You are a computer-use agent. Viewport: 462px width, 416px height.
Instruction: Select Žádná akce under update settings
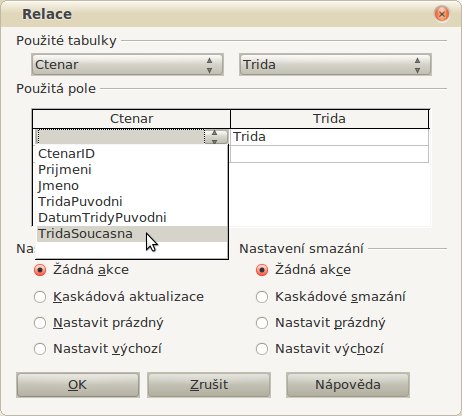(81, 270)
